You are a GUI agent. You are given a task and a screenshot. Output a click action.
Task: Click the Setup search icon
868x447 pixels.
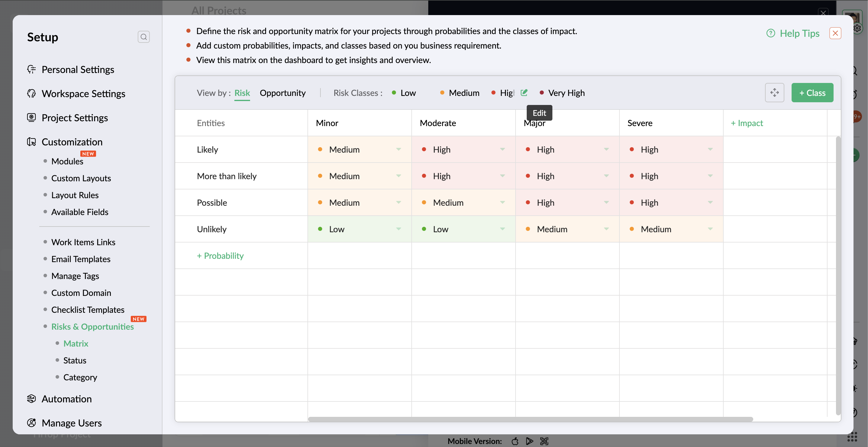143,37
